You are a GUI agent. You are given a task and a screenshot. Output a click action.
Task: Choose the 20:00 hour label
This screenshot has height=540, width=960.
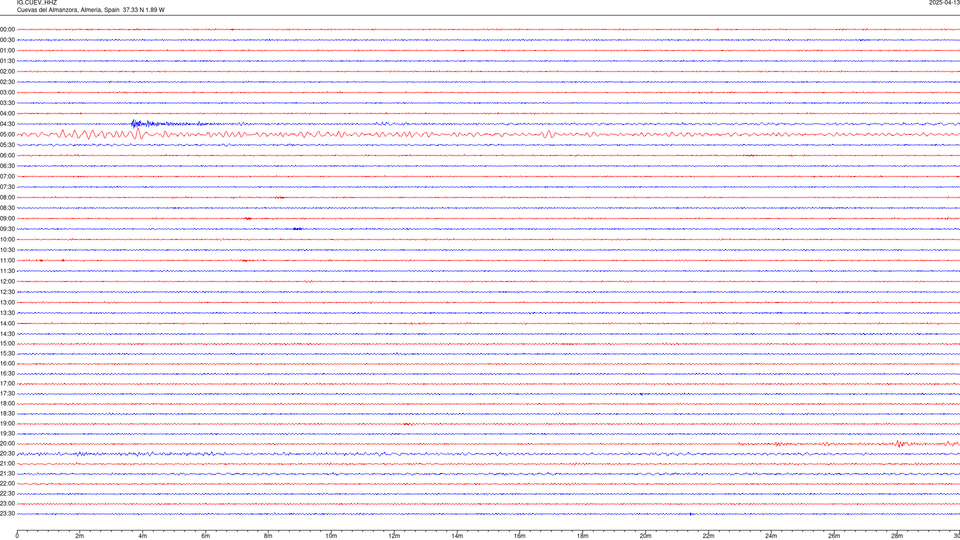coord(7,443)
